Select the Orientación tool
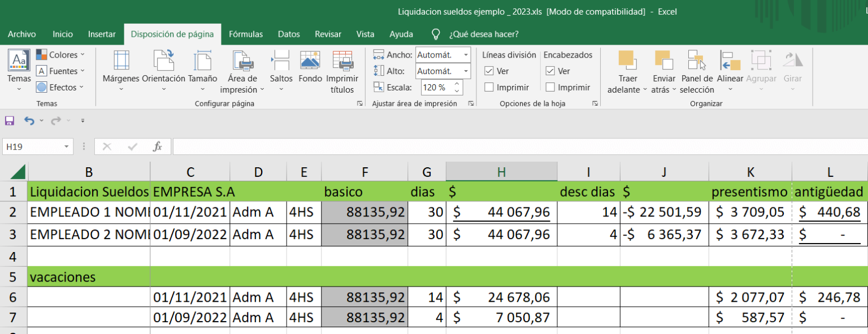 pos(164,71)
